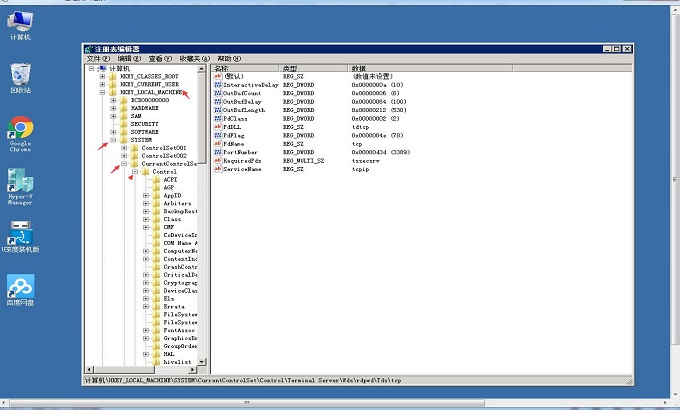Viewport: 680px width, 410px height.
Task: Collapse the SYSTEM registry key
Action: pos(112,140)
